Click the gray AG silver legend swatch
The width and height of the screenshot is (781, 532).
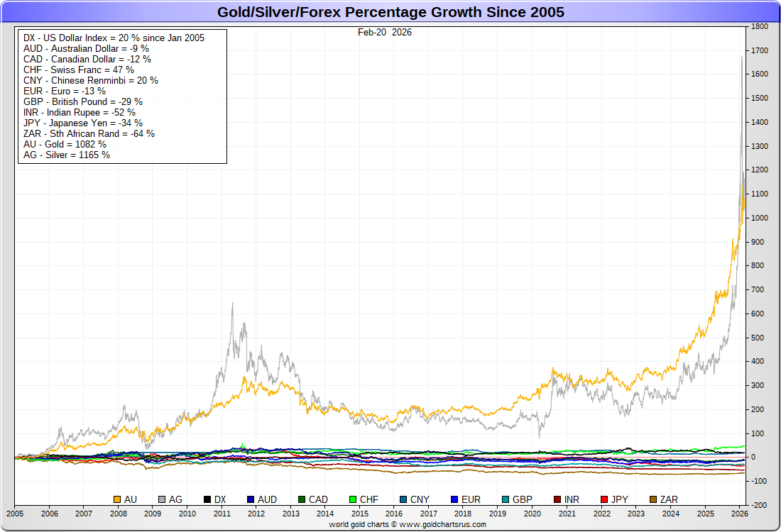[163, 500]
